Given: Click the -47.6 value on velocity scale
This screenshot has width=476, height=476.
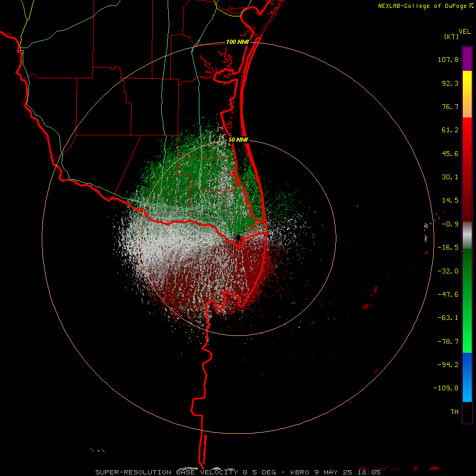Looking at the screenshot, I should (x=448, y=295).
